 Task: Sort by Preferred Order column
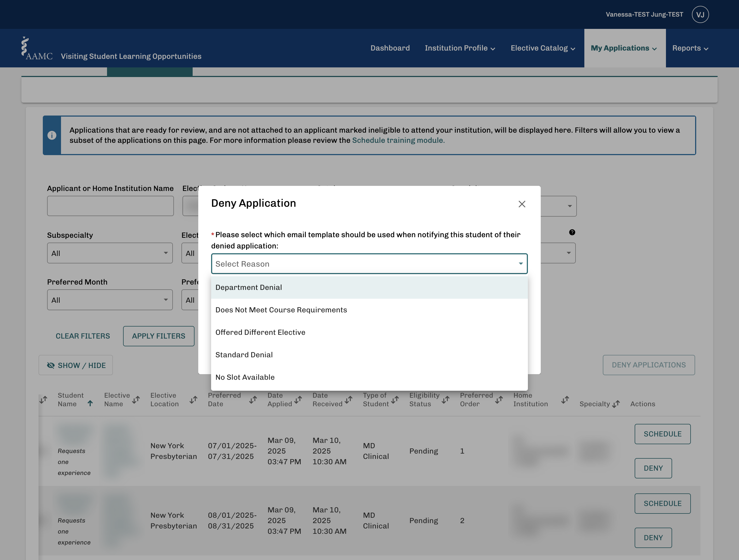pos(499,399)
